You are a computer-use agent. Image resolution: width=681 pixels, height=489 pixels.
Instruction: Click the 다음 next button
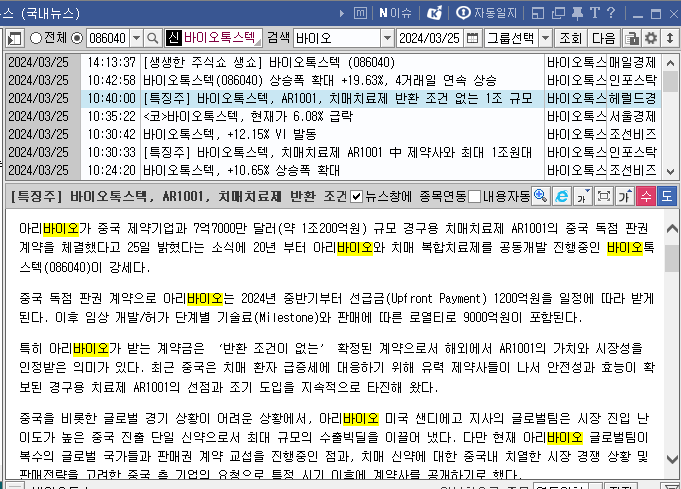click(604, 38)
